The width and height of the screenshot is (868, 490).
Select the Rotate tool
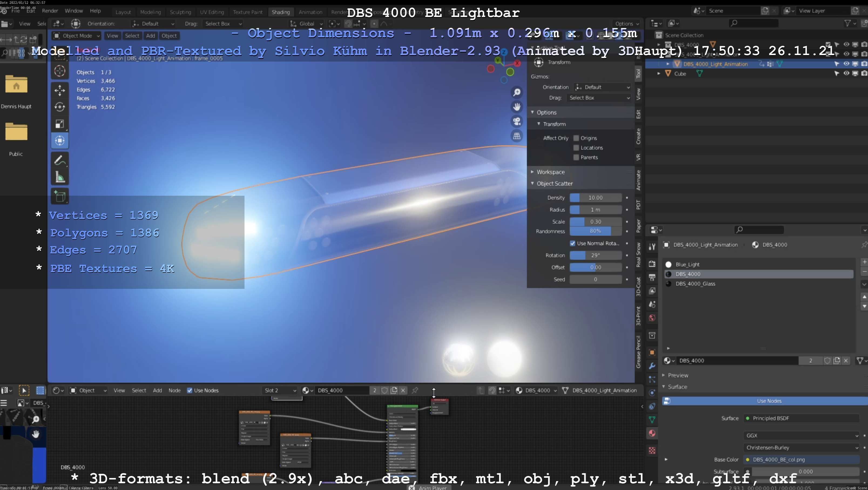tap(60, 107)
